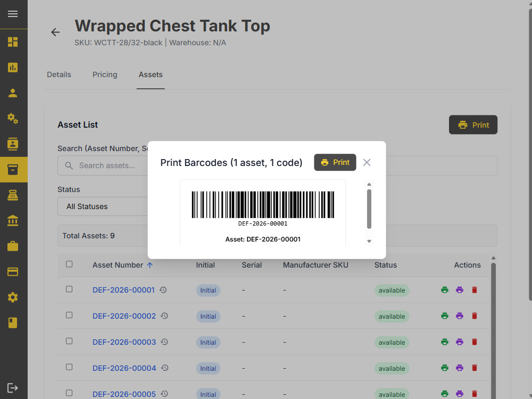Open the dashboard sidebar icon
Viewport: 532px width, 399px height.
[x=13, y=41]
